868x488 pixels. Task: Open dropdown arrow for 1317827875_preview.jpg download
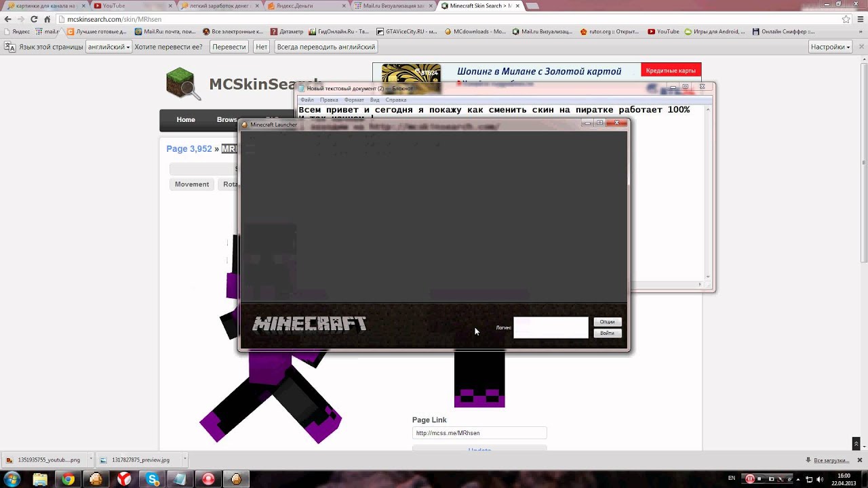184,460
